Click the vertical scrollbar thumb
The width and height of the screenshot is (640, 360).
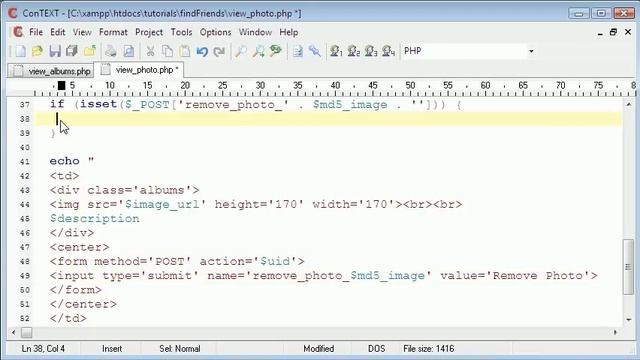[628, 267]
